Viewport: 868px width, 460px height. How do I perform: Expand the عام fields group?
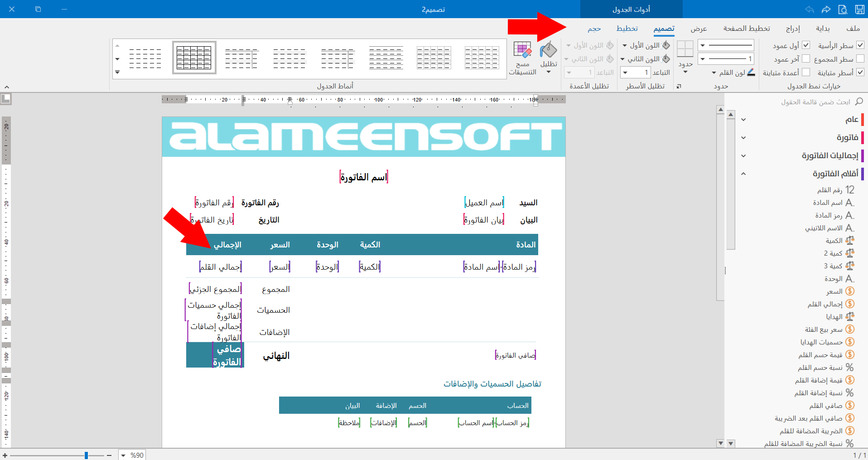pyautogui.click(x=743, y=120)
